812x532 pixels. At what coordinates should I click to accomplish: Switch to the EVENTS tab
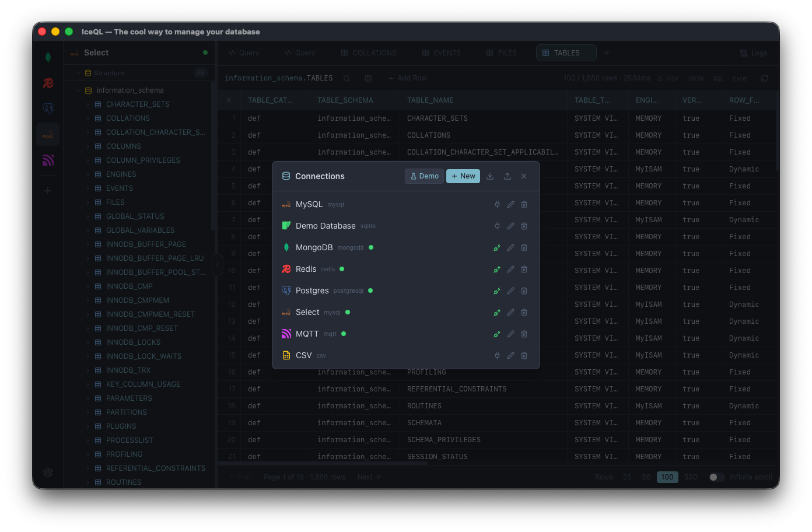(442, 53)
